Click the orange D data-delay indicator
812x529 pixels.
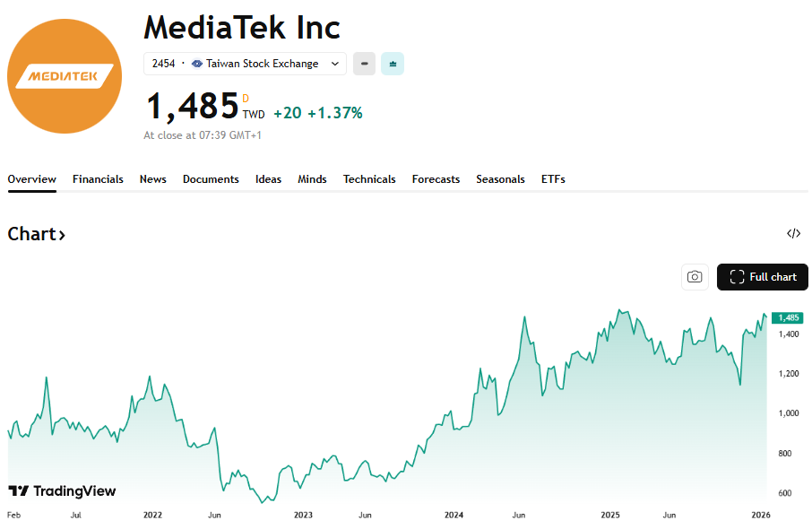(246, 98)
